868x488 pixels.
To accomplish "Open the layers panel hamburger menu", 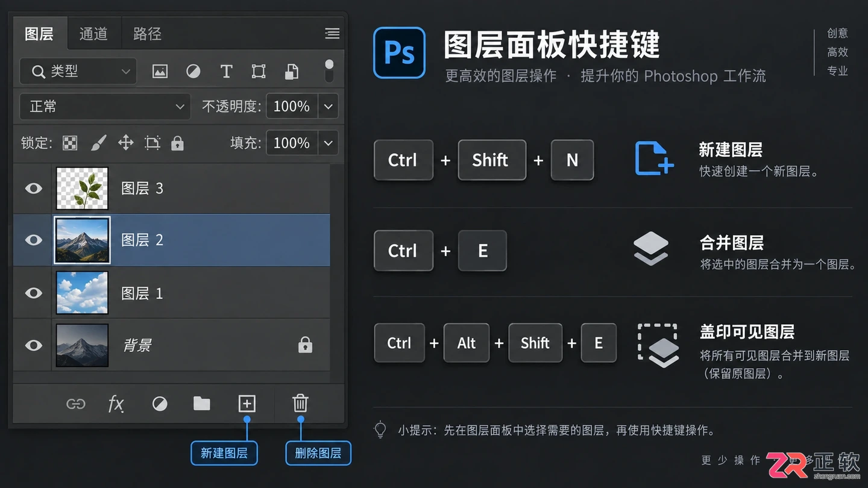I will pos(332,34).
